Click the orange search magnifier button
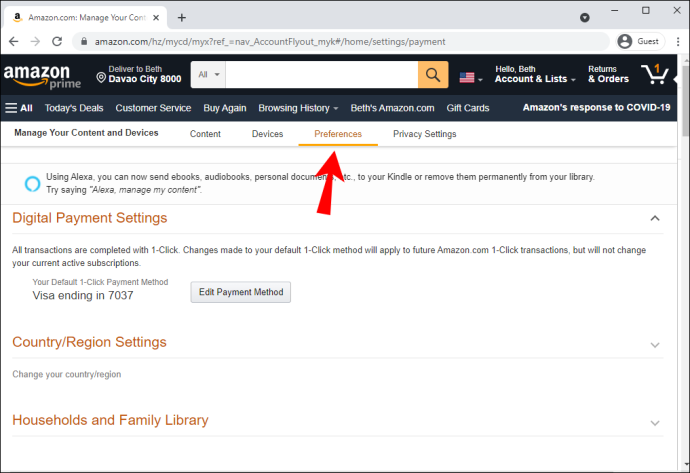 click(433, 75)
